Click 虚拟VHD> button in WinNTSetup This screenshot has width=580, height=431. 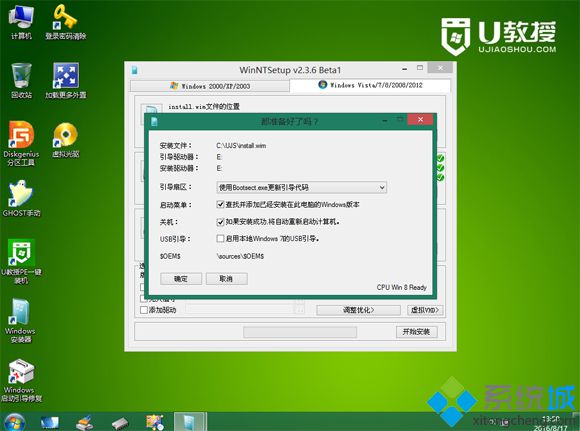click(x=425, y=310)
